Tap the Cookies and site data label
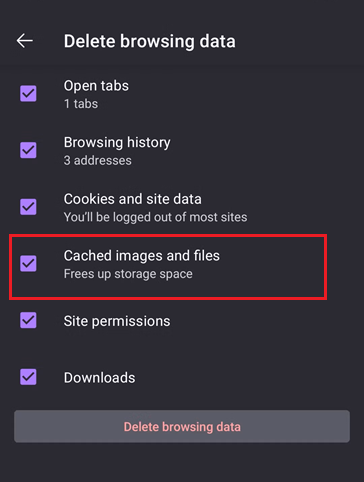This screenshot has width=364, height=482. coord(133,199)
